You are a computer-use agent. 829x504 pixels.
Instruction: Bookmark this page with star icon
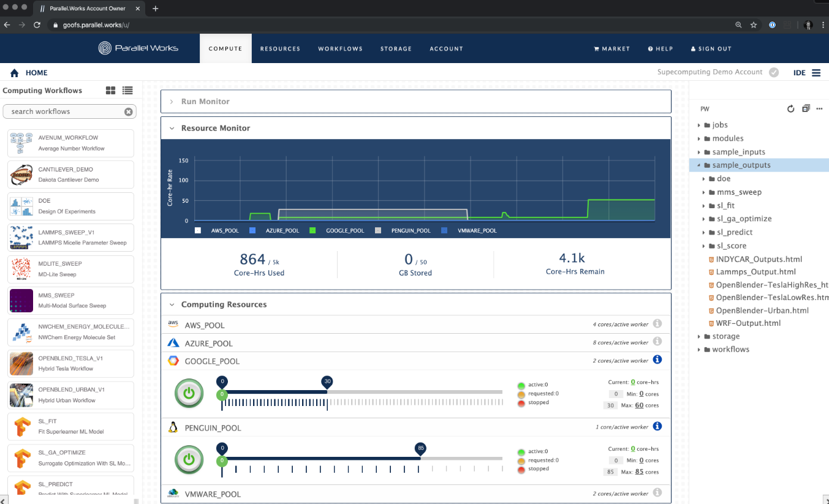754,25
